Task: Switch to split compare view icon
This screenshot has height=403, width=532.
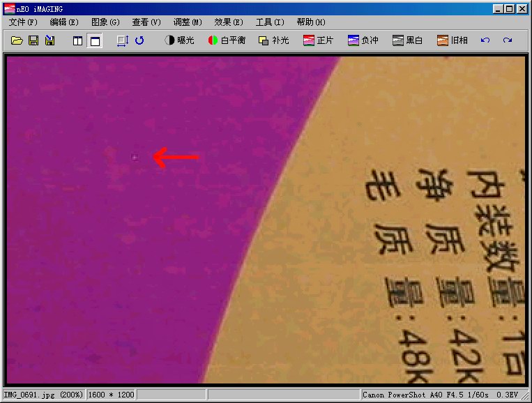Action: [x=77, y=41]
